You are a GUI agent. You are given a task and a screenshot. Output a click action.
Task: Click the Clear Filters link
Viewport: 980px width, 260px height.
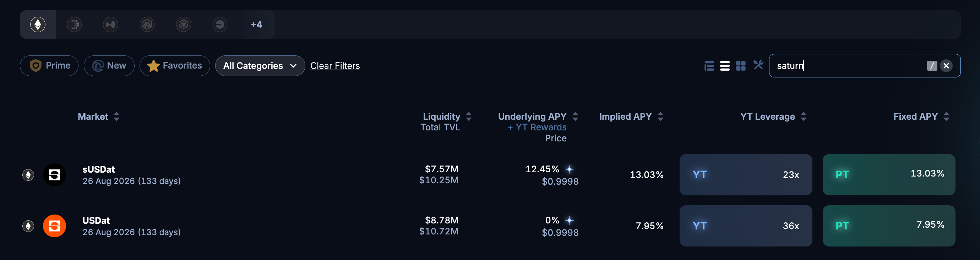[x=335, y=65]
